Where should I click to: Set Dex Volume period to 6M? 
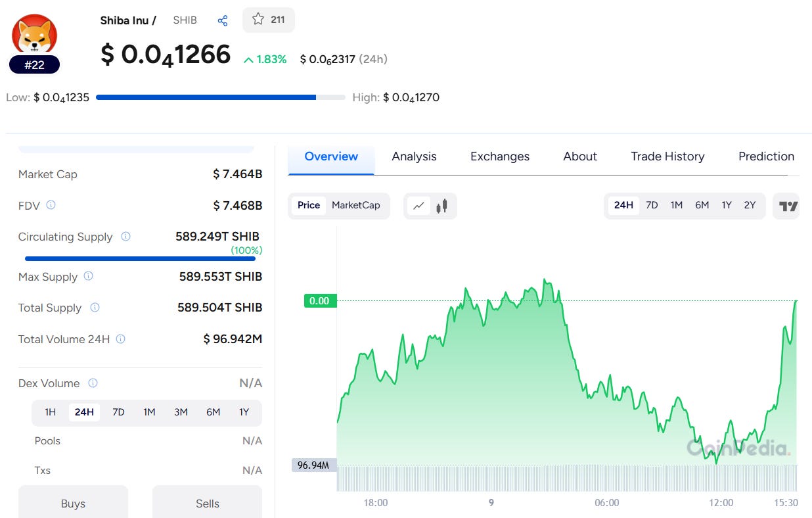pyautogui.click(x=213, y=412)
